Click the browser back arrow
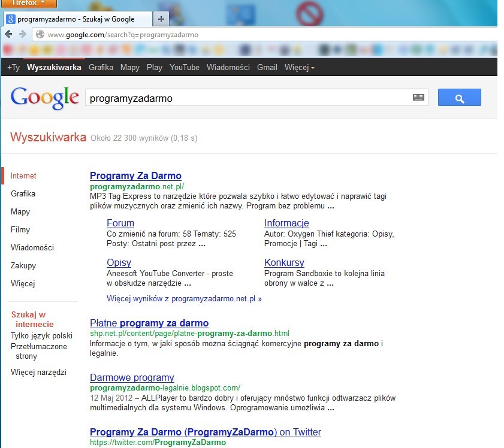504x448 pixels. pyautogui.click(x=8, y=34)
